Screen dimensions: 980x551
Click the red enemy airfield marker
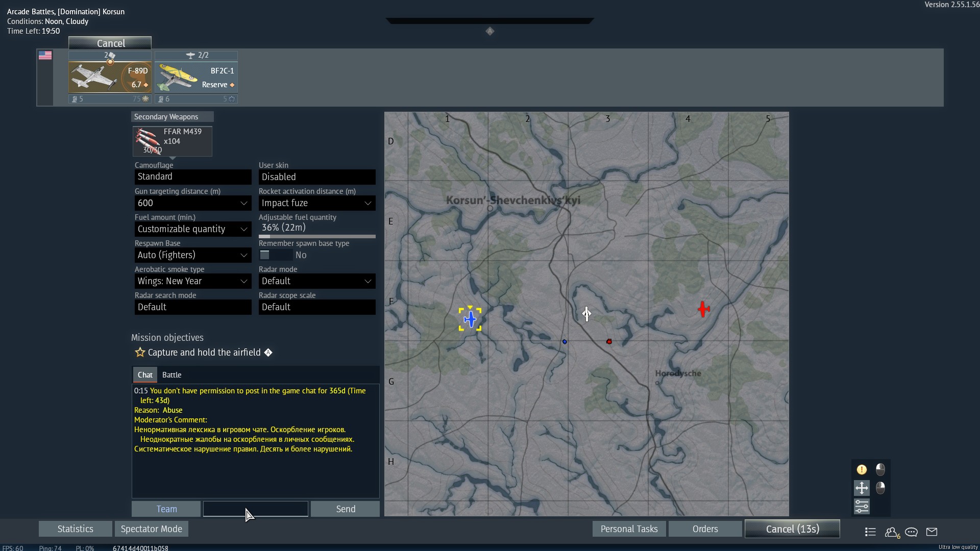(703, 309)
